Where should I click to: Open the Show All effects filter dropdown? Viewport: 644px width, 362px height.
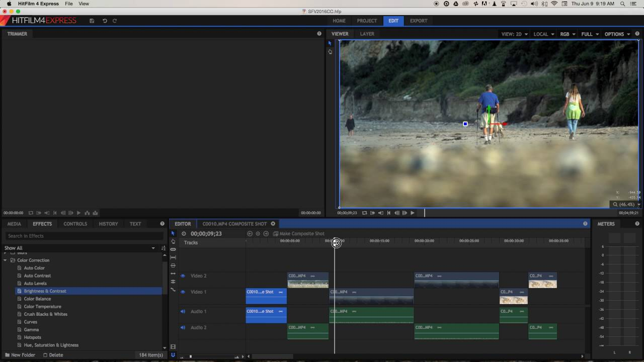[x=153, y=248]
